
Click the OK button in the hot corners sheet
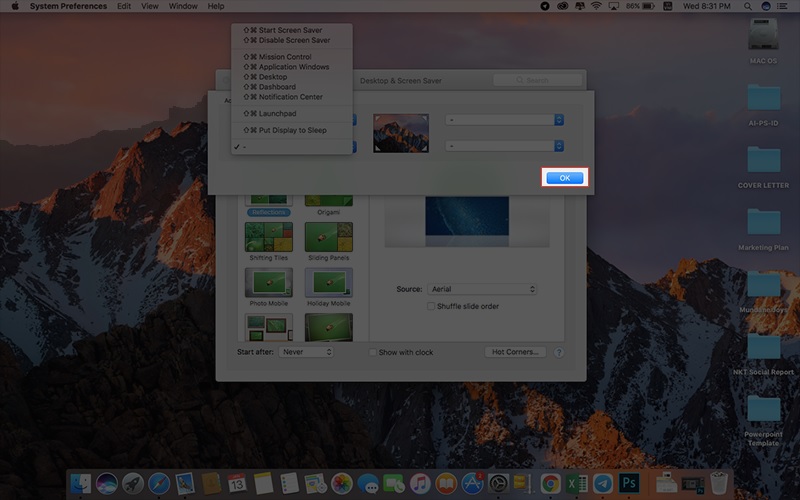565,177
